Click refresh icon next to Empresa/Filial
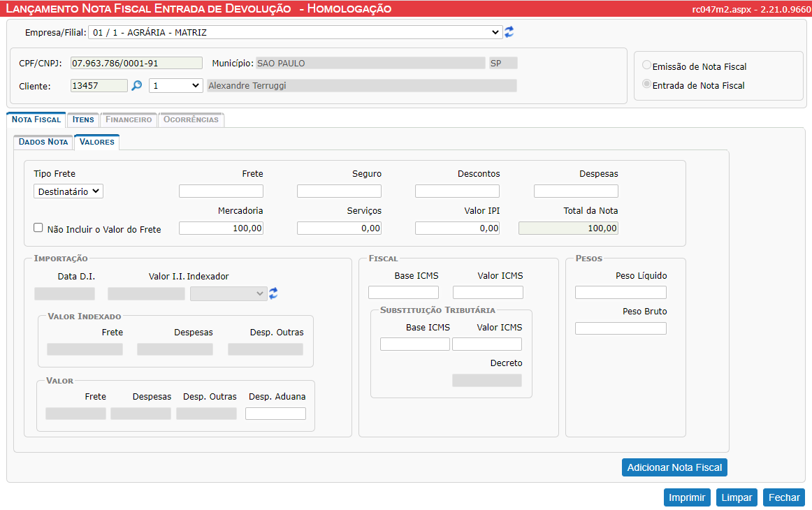Image resolution: width=812 pixels, height=510 pixels. (x=509, y=32)
